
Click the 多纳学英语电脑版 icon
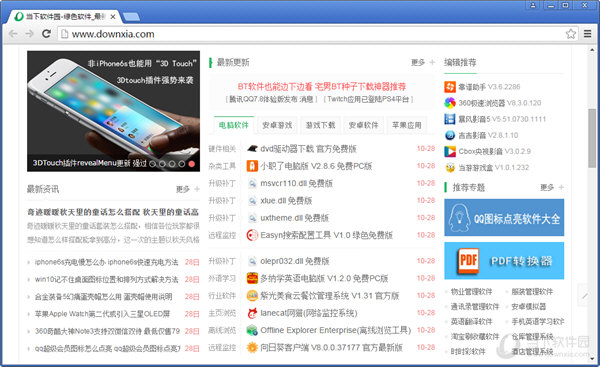252,278
